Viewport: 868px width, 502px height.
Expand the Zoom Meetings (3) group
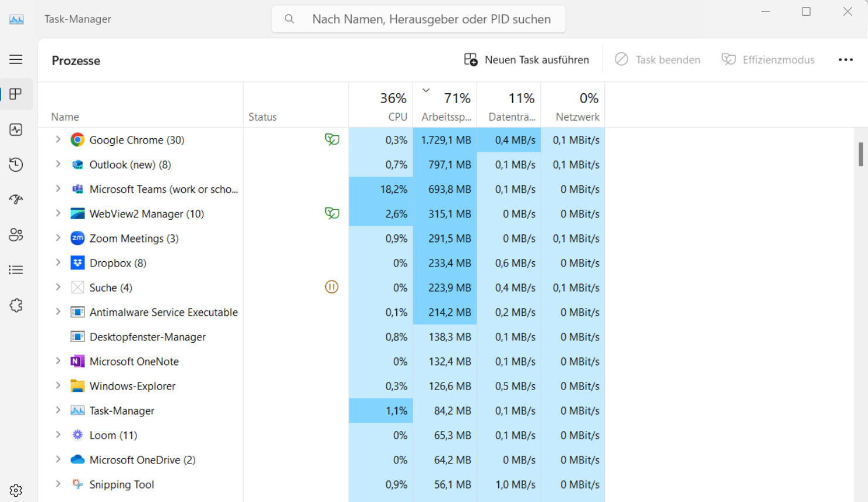click(x=58, y=238)
